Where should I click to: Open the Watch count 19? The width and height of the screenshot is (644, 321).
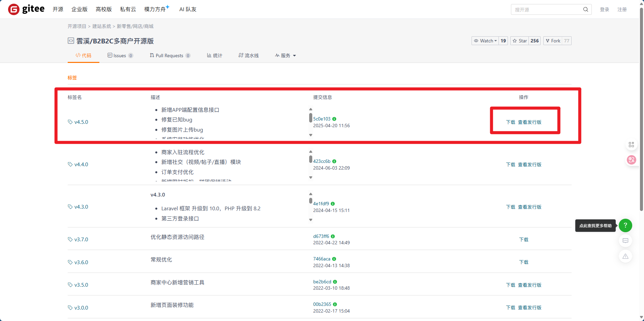[x=503, y=41]
